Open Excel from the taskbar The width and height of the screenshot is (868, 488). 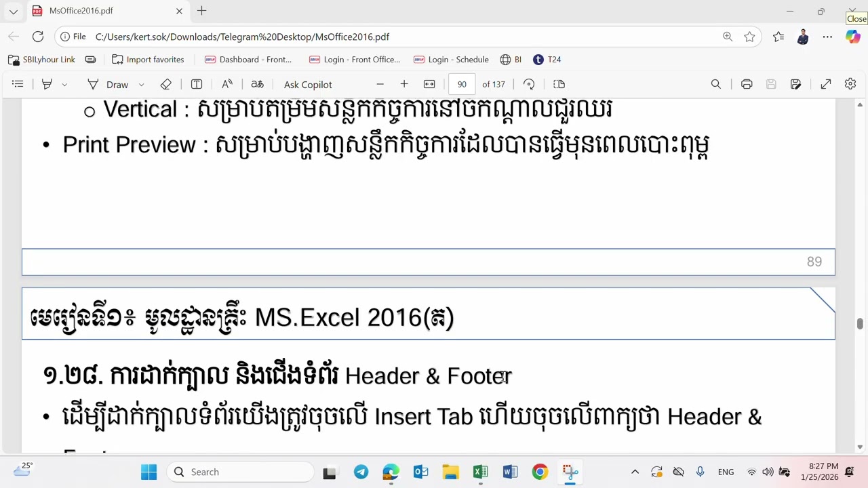[480, 472]
